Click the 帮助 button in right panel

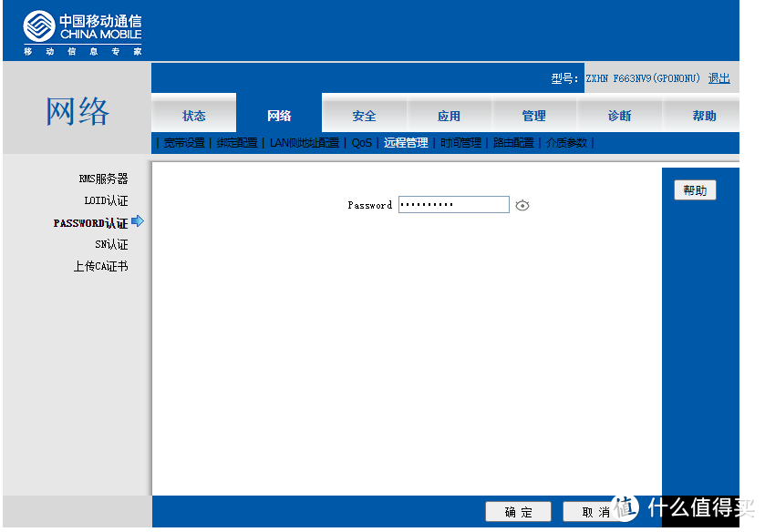click(695, 190)
